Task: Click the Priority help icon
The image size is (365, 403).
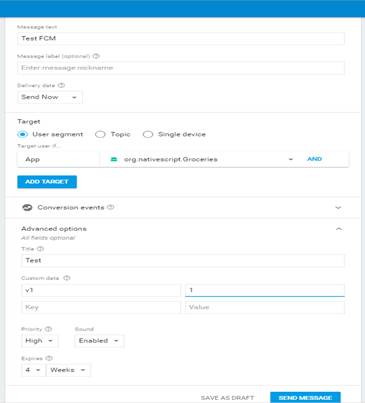Action: [x=48, y=329]
